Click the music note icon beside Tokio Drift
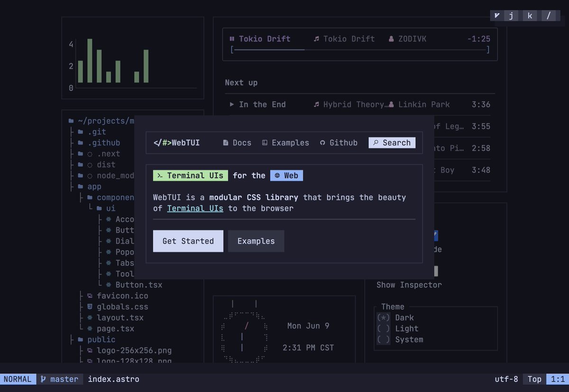 click(316, 38)
